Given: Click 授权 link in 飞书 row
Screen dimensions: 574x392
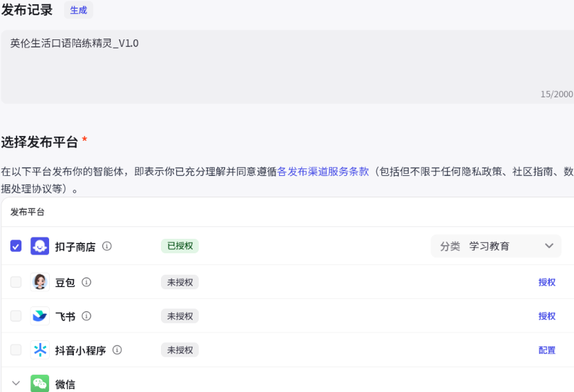Looking at the screenshot, I should click(x=547, y=316).
